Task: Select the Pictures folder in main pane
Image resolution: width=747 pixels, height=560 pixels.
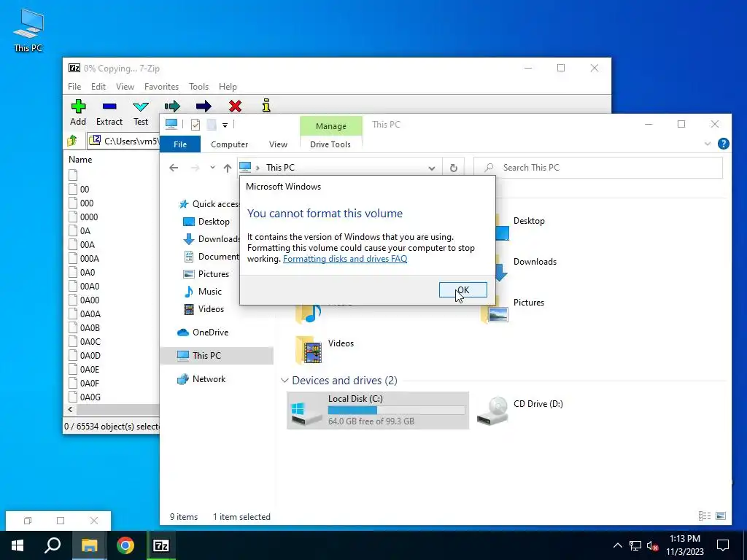Action: [514, 308]
